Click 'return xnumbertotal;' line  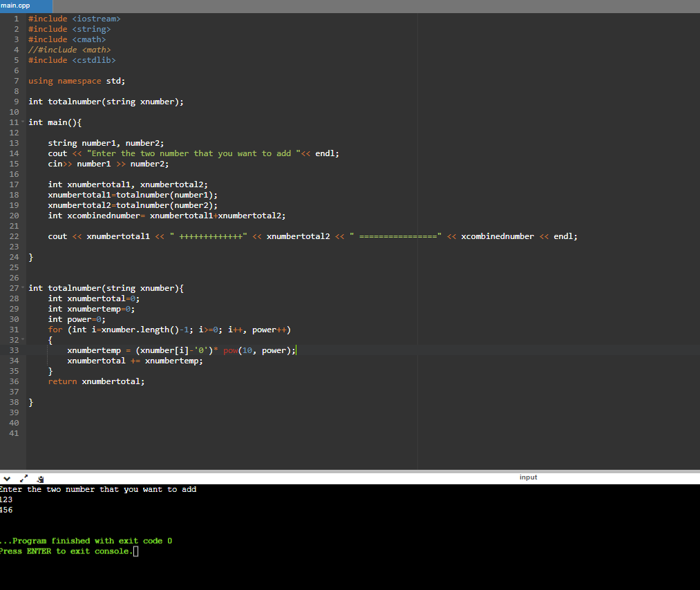[x=96, y=381]
